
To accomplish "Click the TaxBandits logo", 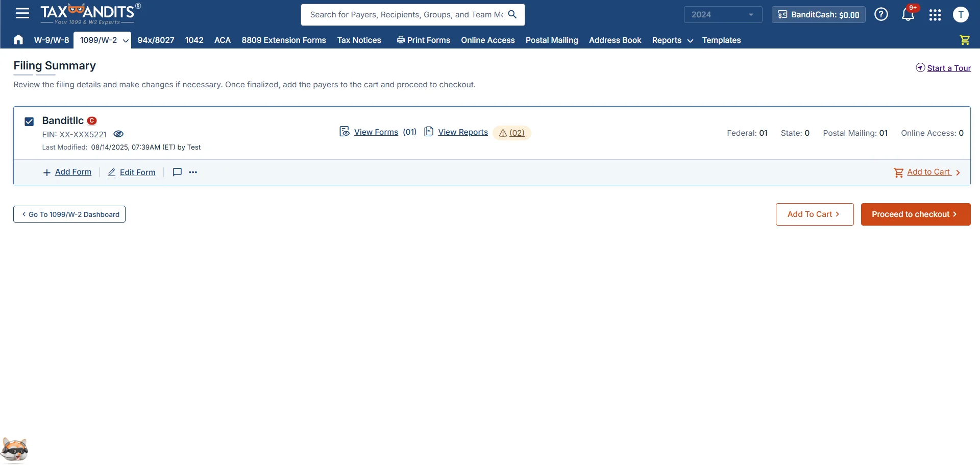I will click(90, 14).
